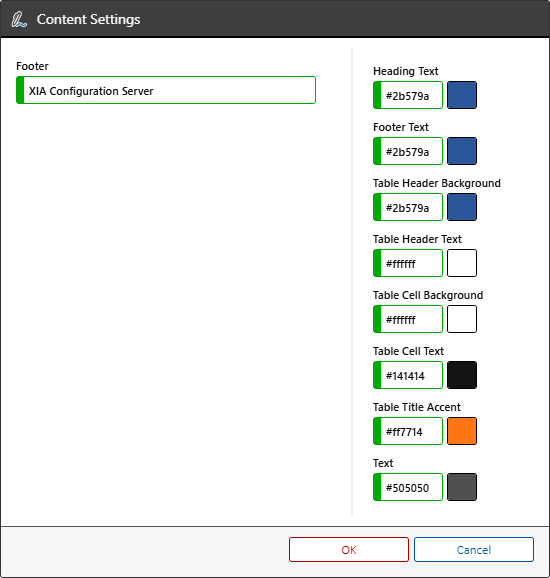
Task: Open the Table Cell Text black swatch
Action: point(462,375)
